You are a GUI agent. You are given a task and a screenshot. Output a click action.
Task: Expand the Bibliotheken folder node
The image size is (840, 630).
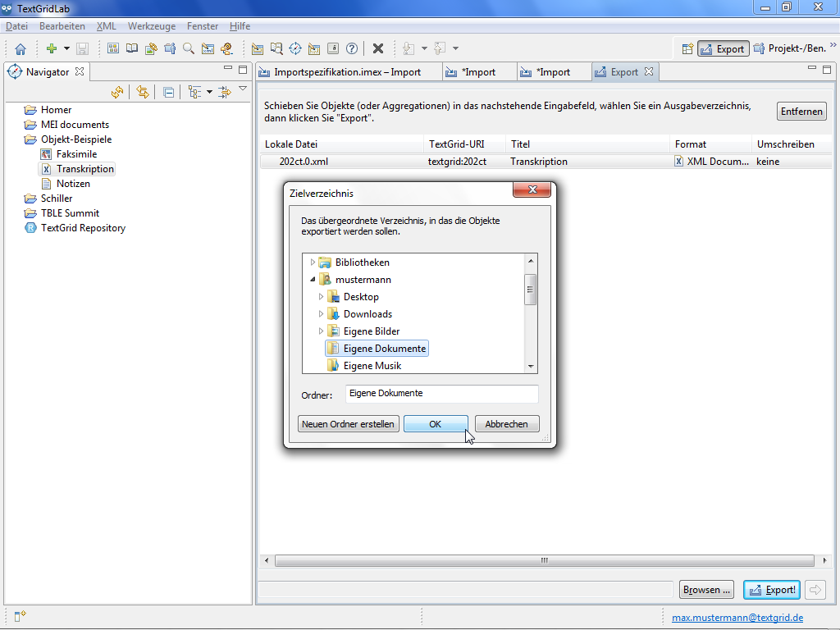point(313,262)
